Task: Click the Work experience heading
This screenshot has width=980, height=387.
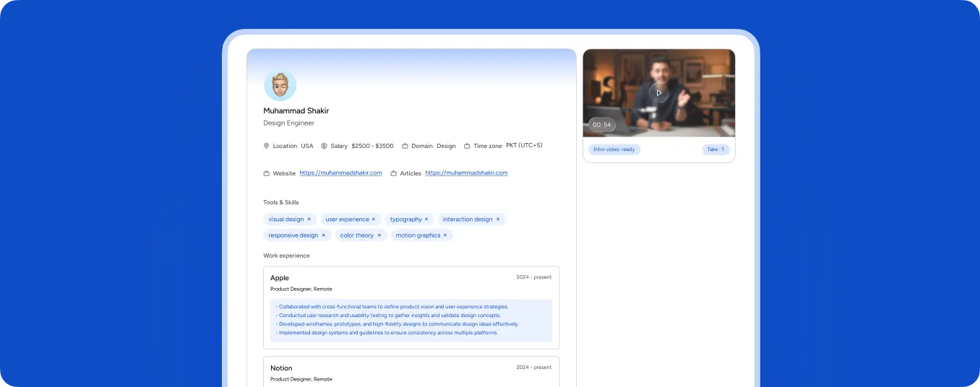Action: (x=286, y=256)
